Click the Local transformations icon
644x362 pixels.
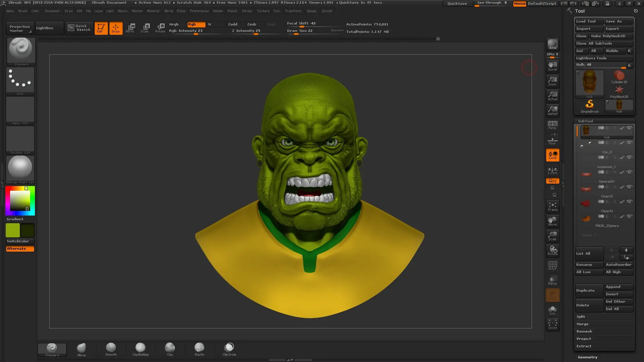point(552,155)
